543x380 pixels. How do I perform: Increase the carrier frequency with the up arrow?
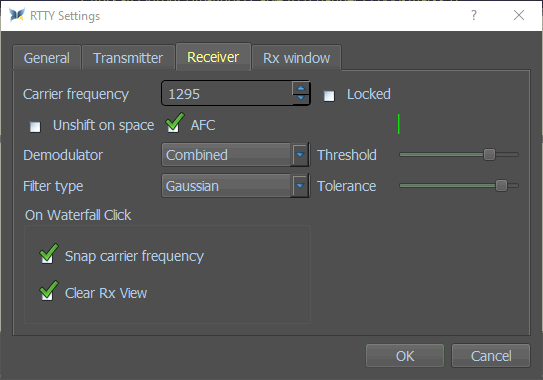coord(301,88)
